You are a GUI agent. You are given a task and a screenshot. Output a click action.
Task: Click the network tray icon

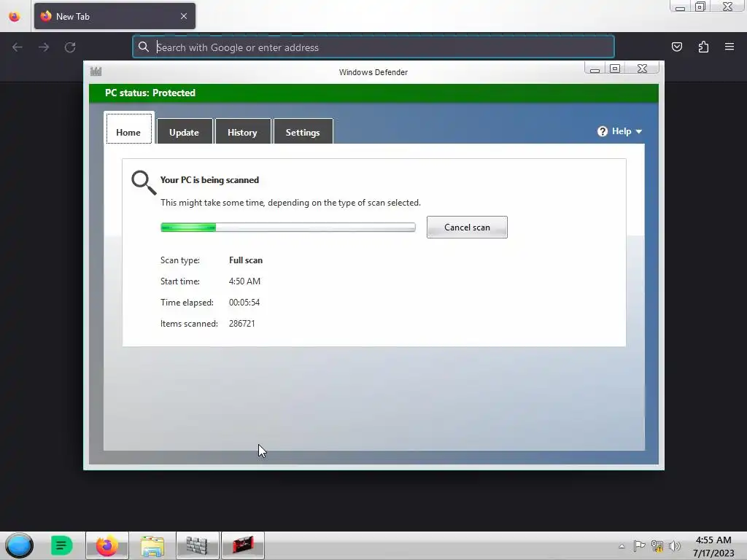pos(657,546)
